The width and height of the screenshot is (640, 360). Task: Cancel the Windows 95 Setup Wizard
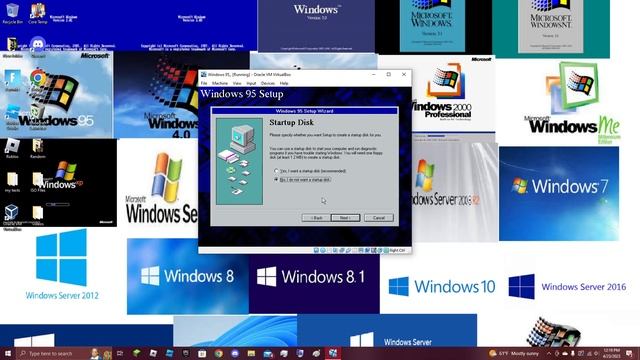(x=379, y=218)
